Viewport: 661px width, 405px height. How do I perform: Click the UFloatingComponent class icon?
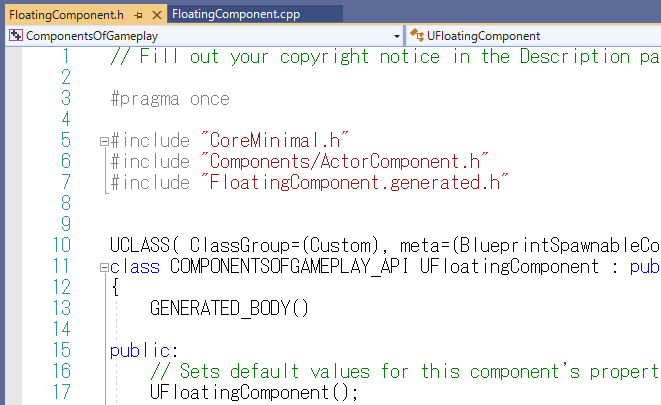click(x=416, y=35)
